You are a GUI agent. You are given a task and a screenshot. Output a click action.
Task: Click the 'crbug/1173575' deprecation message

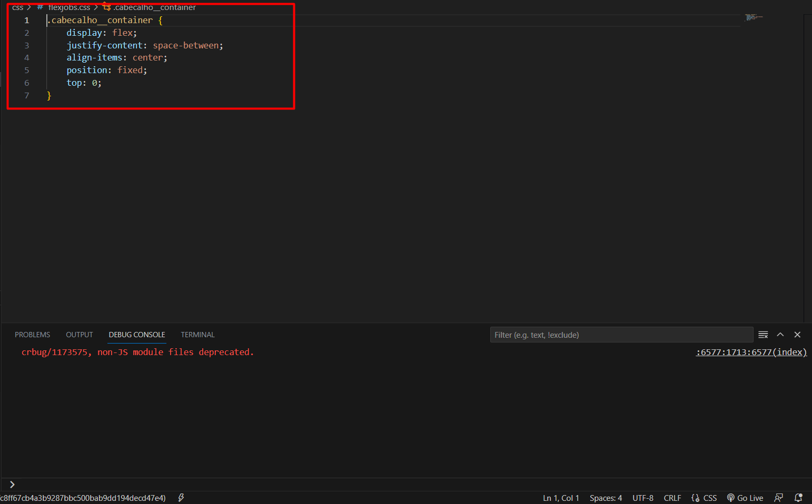coord(137,352)
